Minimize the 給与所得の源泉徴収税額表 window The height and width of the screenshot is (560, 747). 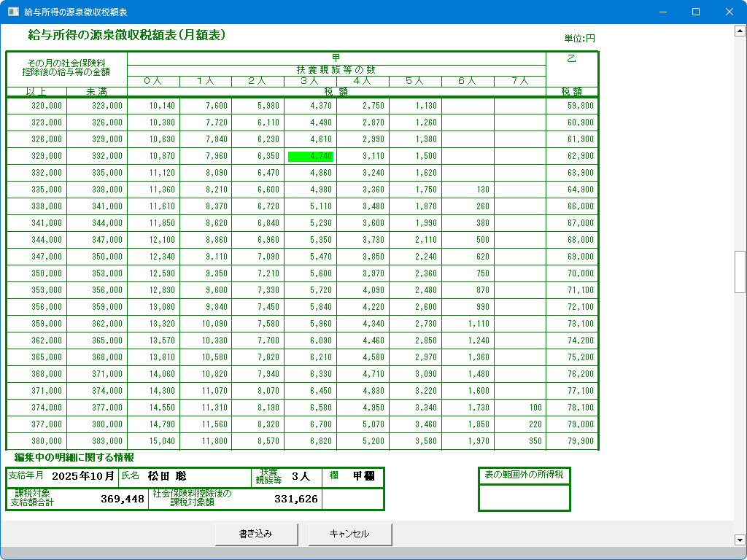point(662,12)
